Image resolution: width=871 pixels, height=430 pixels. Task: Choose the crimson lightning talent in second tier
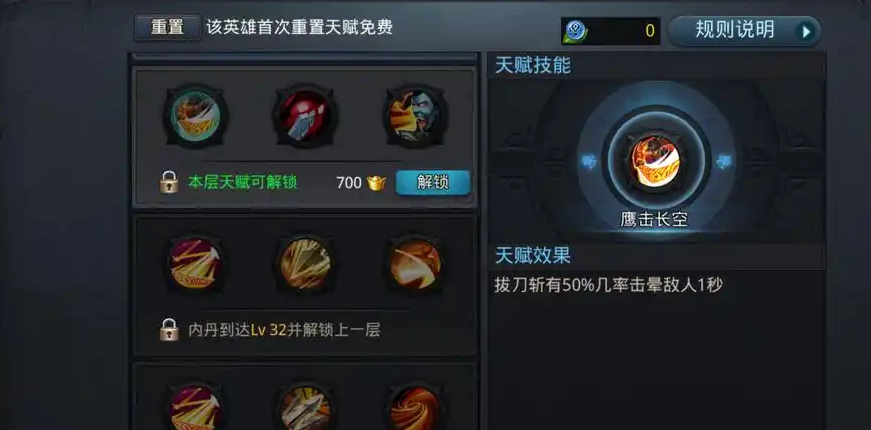click(195, 264)
